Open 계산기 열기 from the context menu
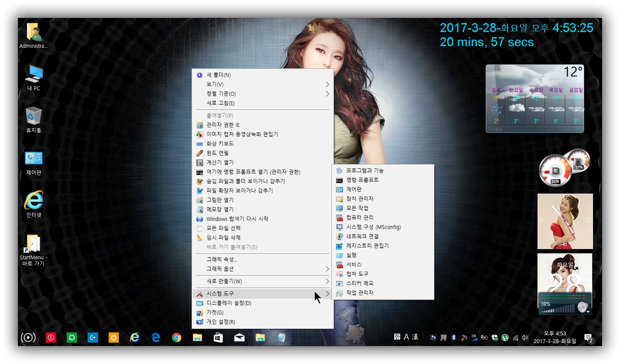This screenshot has width=620, height=364. tap(263, 162)
